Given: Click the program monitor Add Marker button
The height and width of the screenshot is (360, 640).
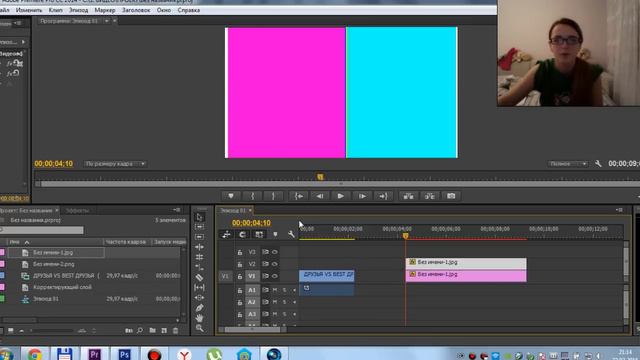Looking at the screenshot, I should click(x=231, y=196).
